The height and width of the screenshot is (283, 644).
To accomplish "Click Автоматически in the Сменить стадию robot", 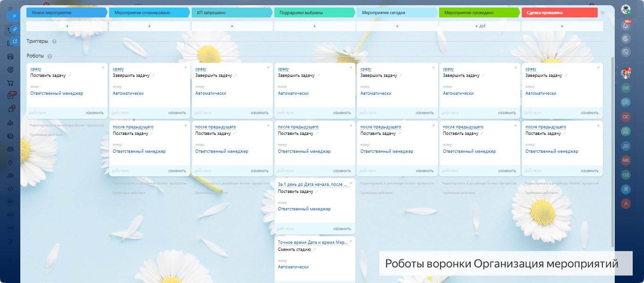I will 293,267.
